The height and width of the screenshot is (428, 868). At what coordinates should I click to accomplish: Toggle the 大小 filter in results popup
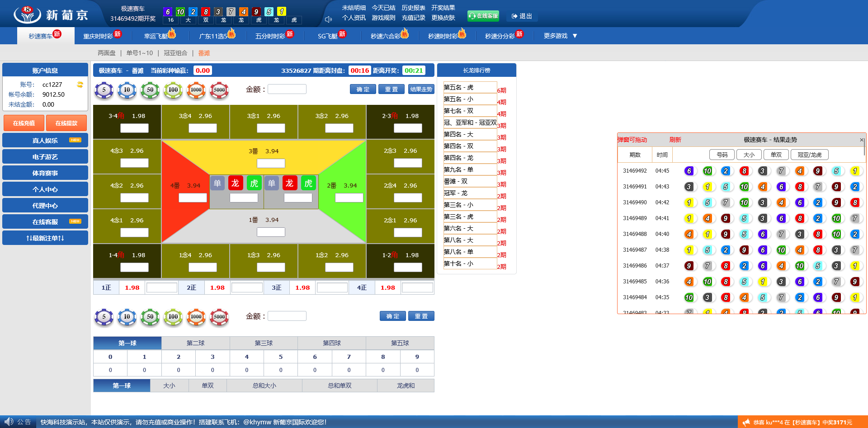click(x=749, y=155)
